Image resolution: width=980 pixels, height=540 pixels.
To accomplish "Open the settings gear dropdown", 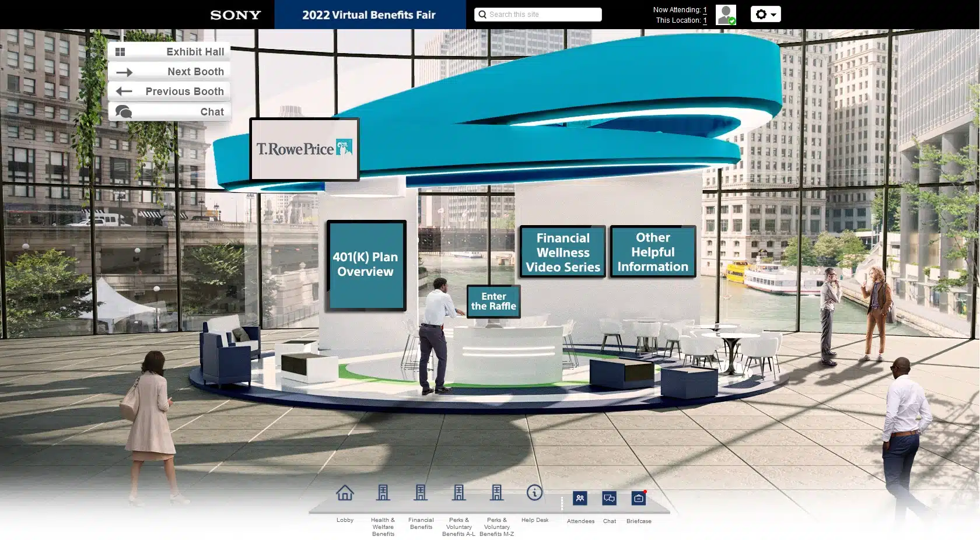I will click(x=765, y=14).
